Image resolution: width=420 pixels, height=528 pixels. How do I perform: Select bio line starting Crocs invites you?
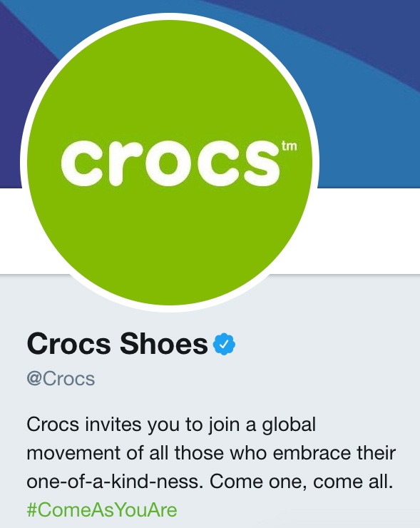171,425
